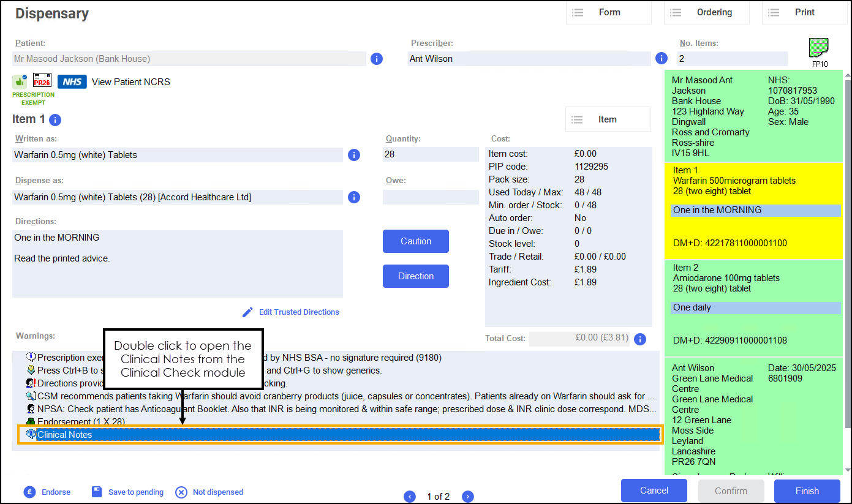
Task: Click the Finish button
Action: click(x=807, y=491)
